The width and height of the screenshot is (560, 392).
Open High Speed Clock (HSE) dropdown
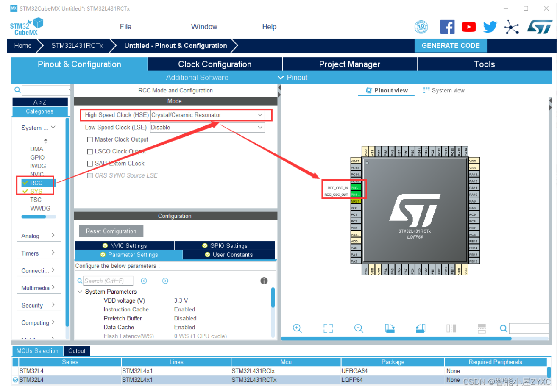click(208, 115)
